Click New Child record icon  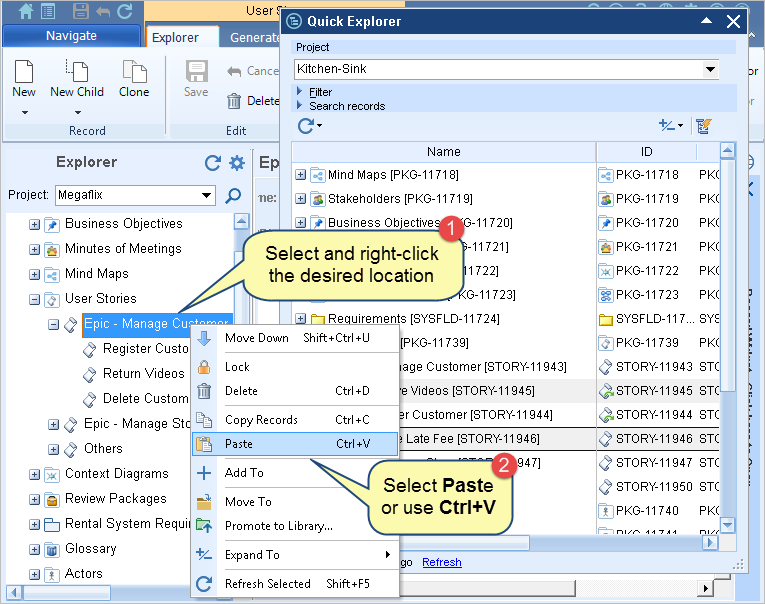77,71
